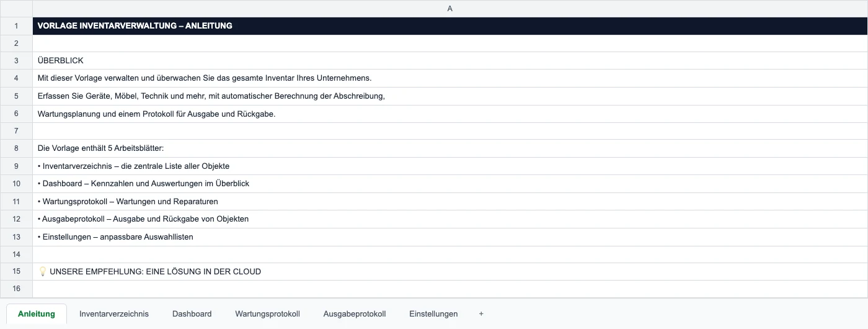Viewport: 868px width, 329px height.
Task: Select the empty cell in row 2
Action: click(x=449, y=43)
